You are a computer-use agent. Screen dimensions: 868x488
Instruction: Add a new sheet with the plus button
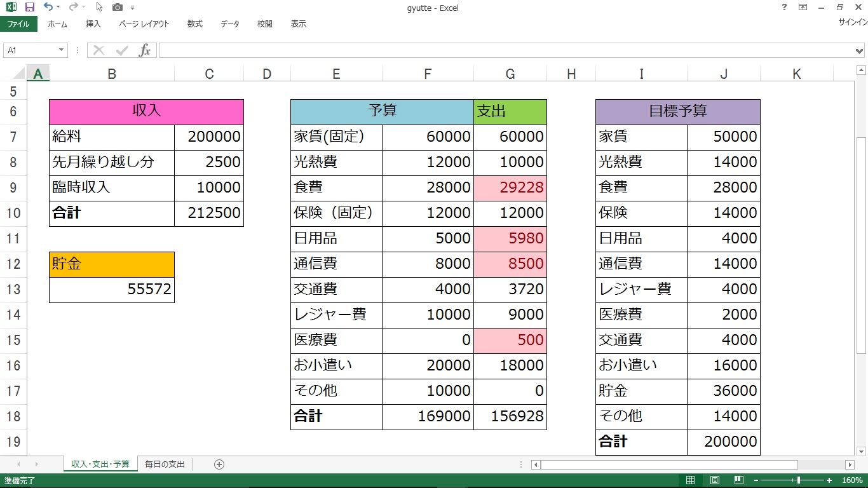[219, 464]
